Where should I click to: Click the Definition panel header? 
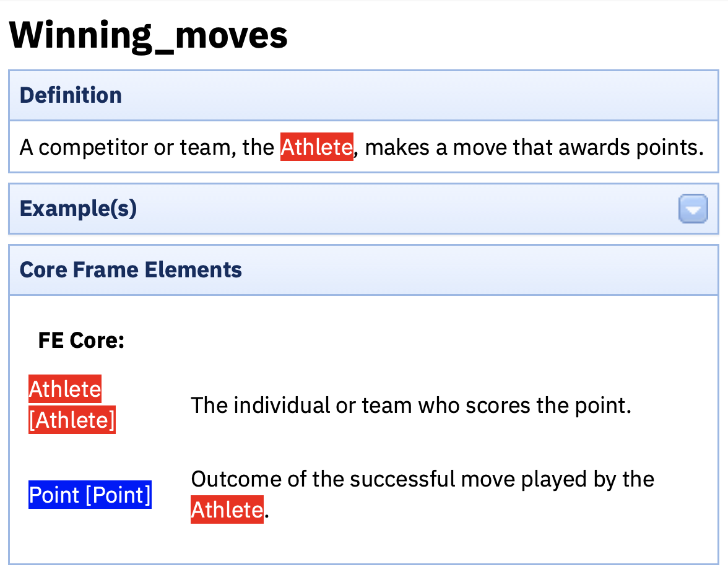[x=71, y=95]
